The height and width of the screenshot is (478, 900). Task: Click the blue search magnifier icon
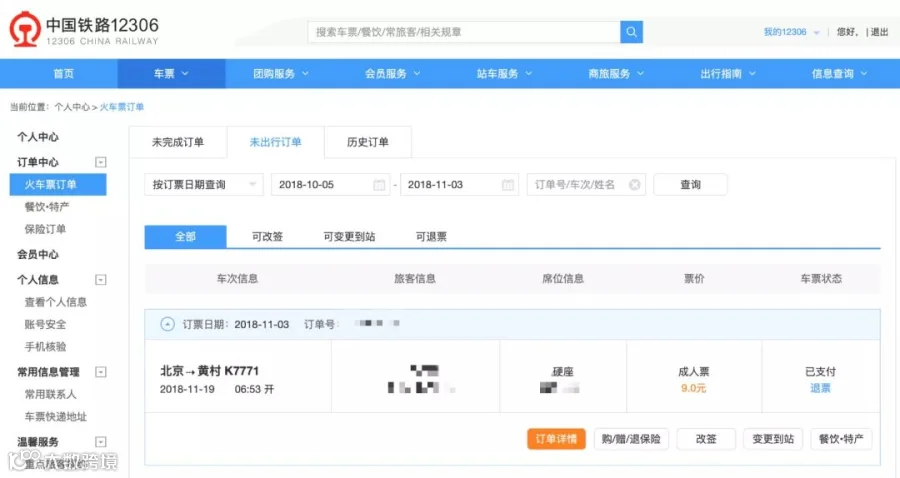coord(631,32)
